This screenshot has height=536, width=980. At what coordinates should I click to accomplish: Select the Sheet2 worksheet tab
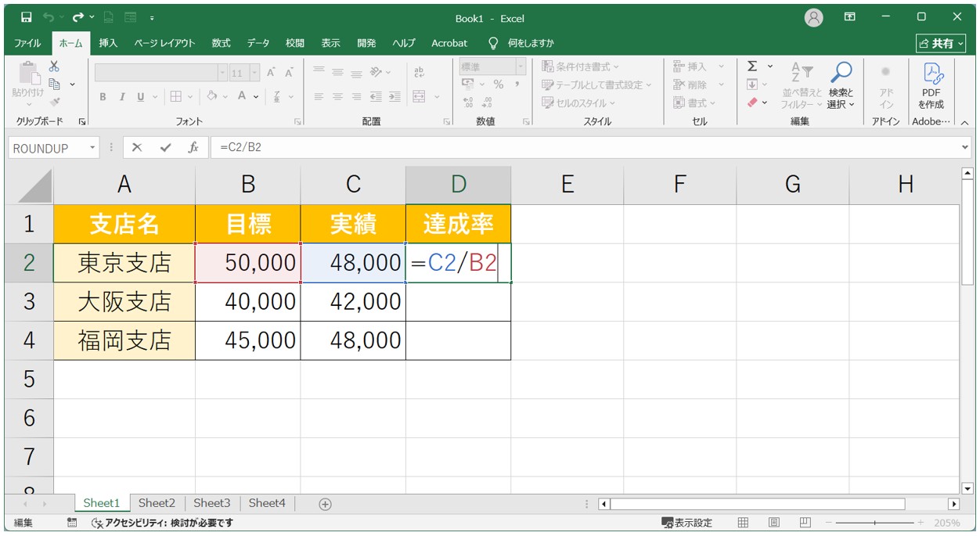point(157,503)
